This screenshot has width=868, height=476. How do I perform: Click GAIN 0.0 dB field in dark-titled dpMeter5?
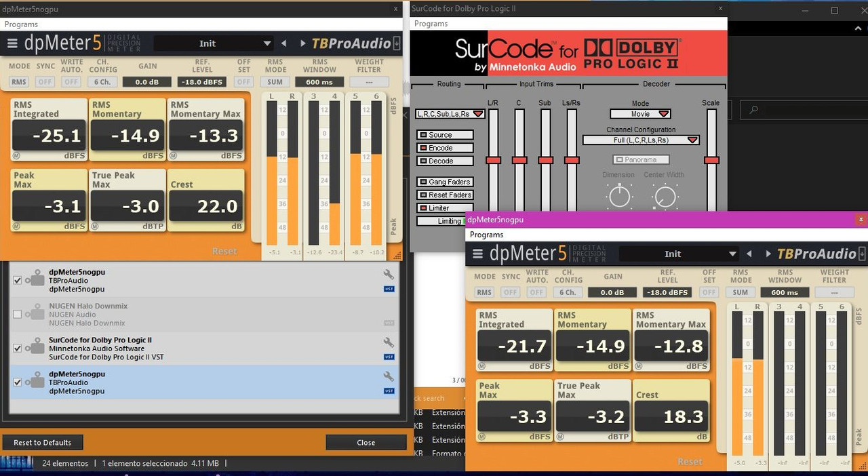tap(147, 82)
